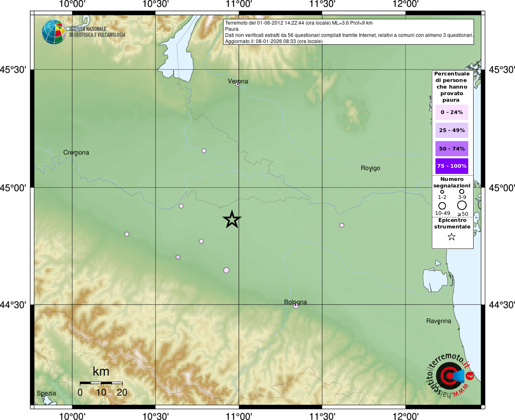Click the ≥50 reports circle in legend

pyautogui.click(x=462, y=205)
